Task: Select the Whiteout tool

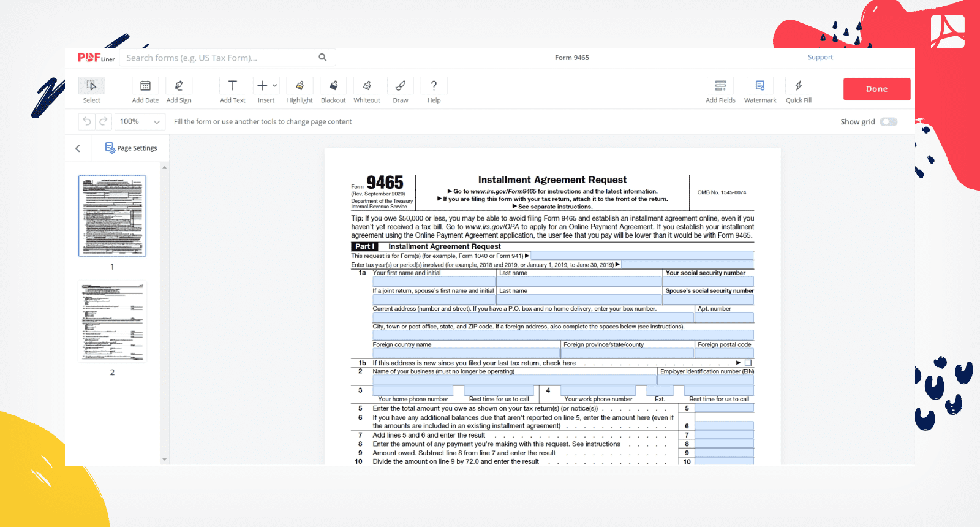Action: pyautogui.click(x=367, y=90)
